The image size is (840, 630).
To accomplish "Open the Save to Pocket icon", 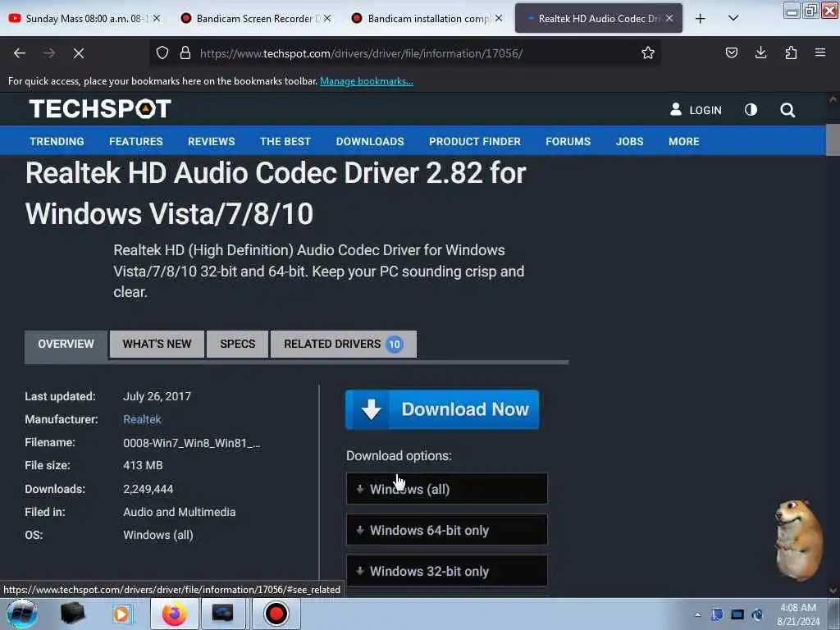I will click(x=731, y=52).
